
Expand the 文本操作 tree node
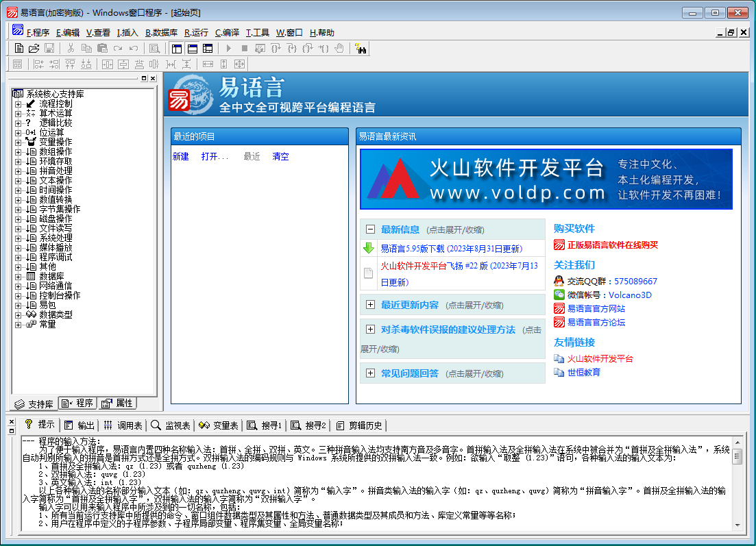[19, 180]
